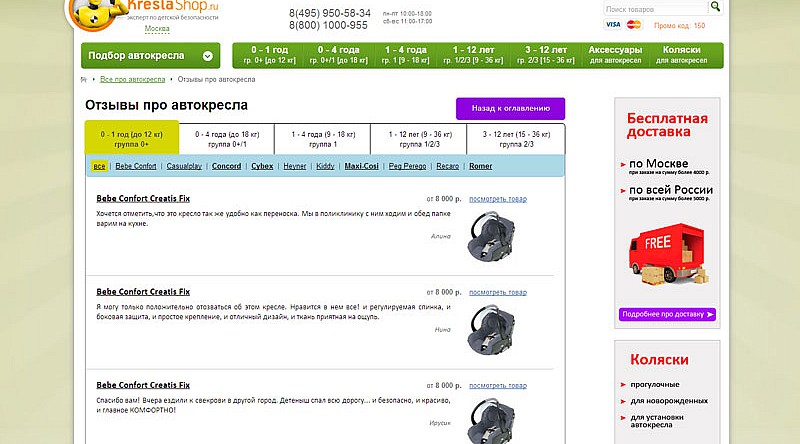
Task: Filter reviews by Maxi-Cosi brand
Action: click(x=360, y=166)
